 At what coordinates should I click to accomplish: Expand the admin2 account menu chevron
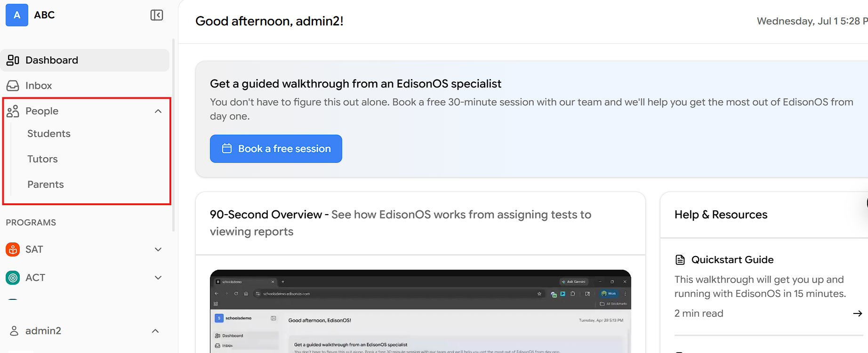[x=155, y=331]
